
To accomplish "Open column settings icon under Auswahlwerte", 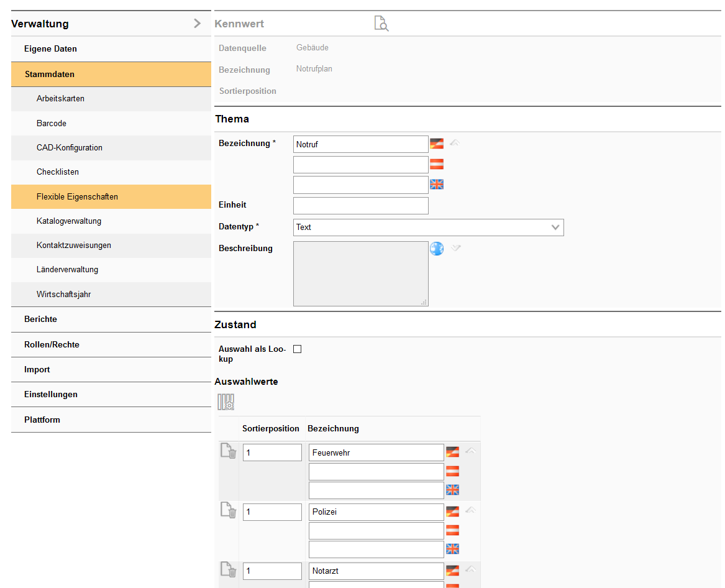I will (x=226, y=402).
